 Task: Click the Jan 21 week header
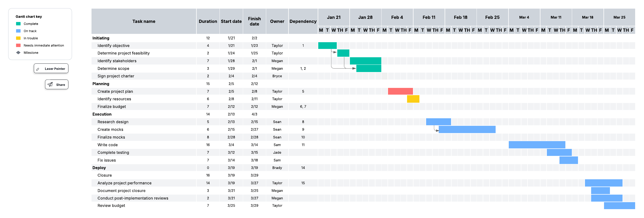(334, 17)
